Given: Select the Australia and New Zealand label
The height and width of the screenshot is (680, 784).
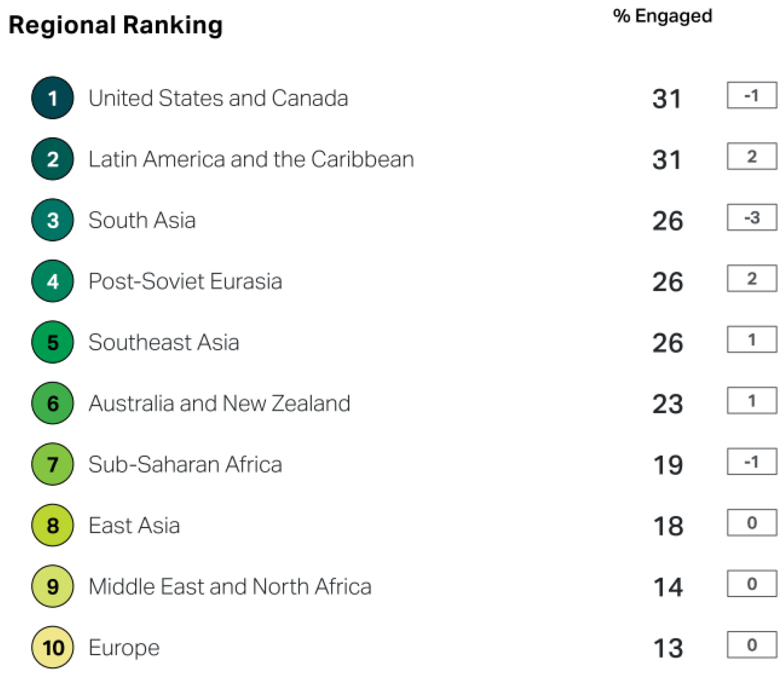Looking at the screenshot, I should click(x=219, y=403).
